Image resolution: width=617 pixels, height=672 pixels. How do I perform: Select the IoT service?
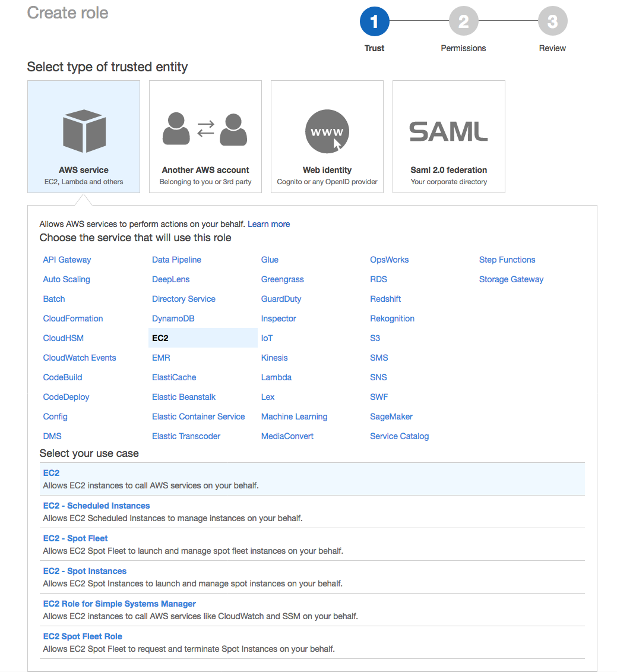267,338
